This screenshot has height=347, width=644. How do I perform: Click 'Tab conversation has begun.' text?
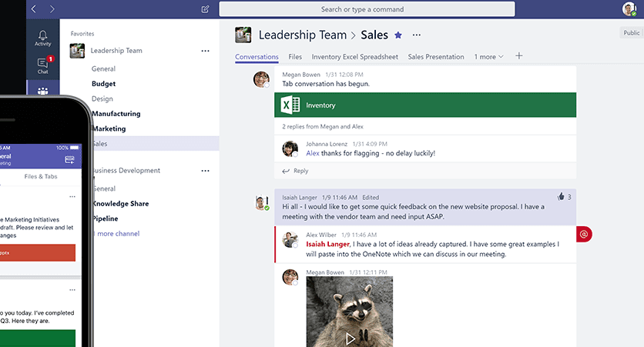tap(326, 84)
